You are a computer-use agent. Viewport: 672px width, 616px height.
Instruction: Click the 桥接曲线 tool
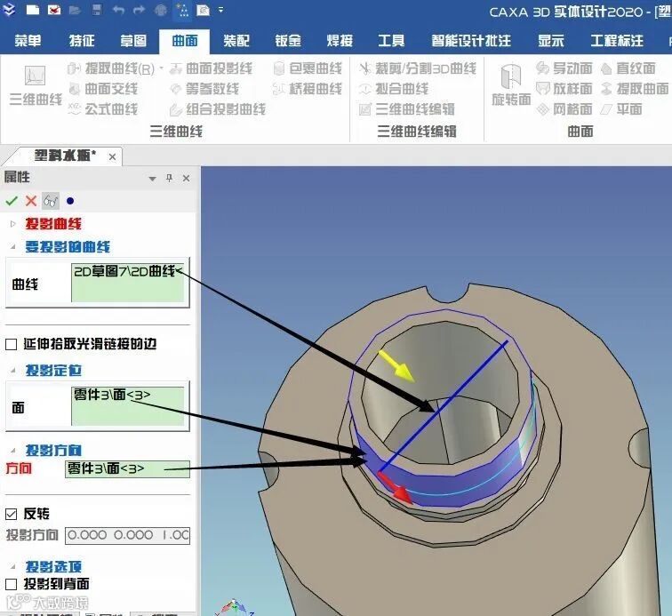(308, 89)
